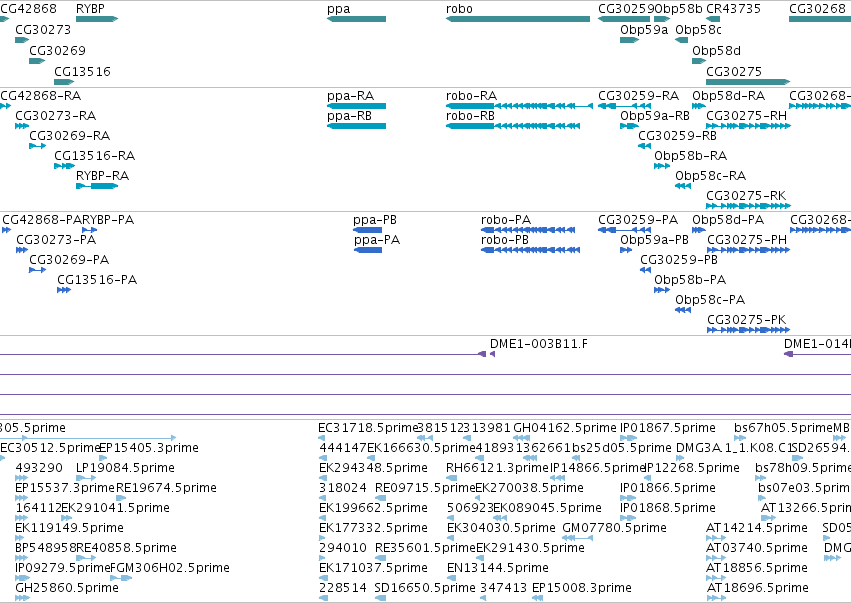
Task: Select the CG30275-PH protein feature
Action: coord(748,250)
